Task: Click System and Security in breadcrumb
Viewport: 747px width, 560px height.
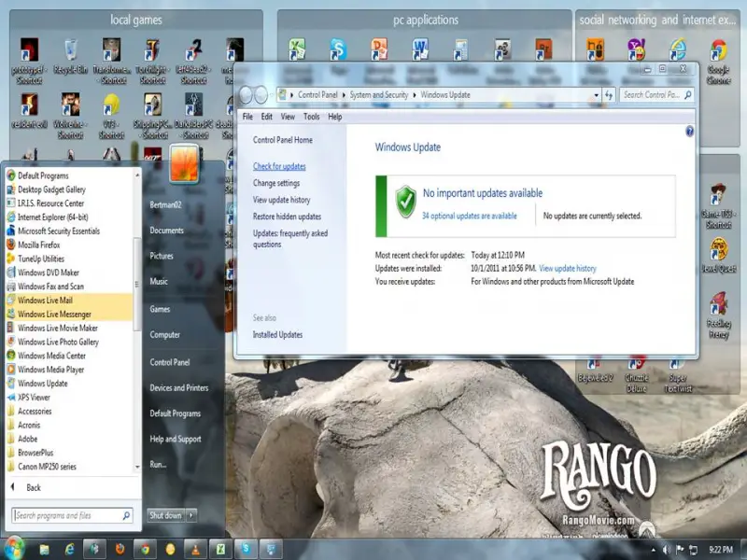Action: tap(379, 95)
